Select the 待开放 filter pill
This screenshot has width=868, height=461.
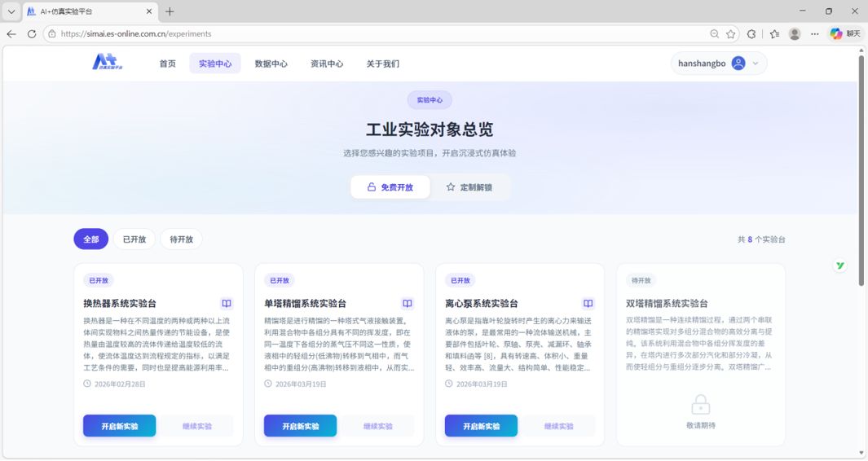pos(182,239)
